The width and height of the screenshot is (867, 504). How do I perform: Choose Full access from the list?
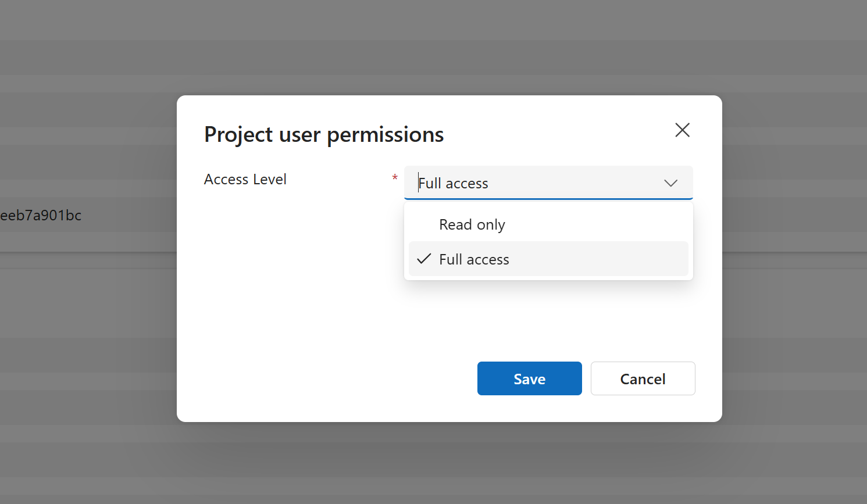click(474, 259)
